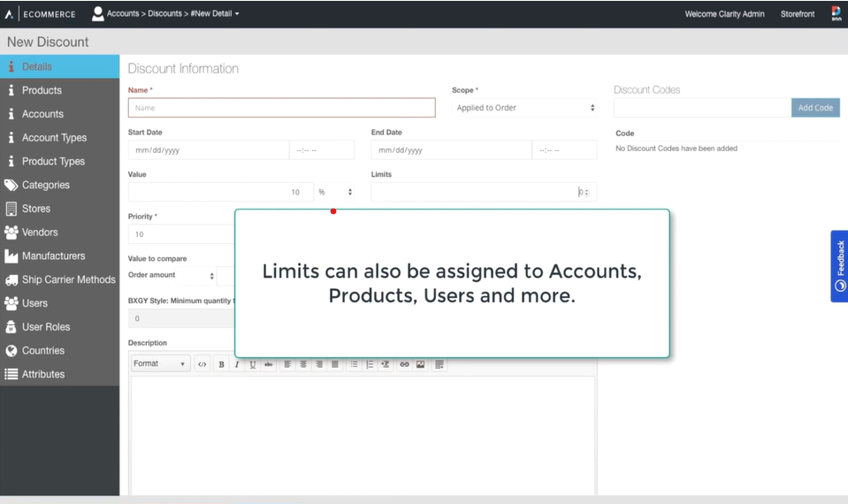The image size is (848, 504).
Task: Click Discounts in the breadcrumb
Action: (164, 13)
